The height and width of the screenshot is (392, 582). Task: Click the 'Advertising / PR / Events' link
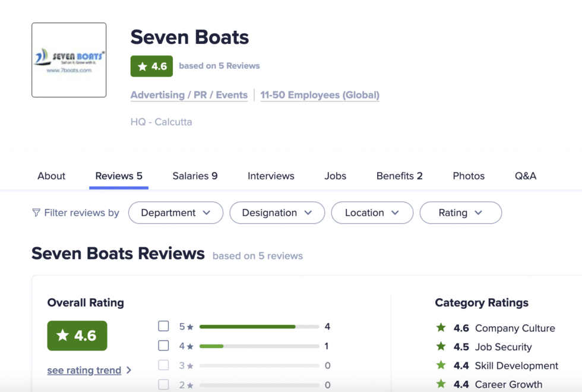coord(189,95)
